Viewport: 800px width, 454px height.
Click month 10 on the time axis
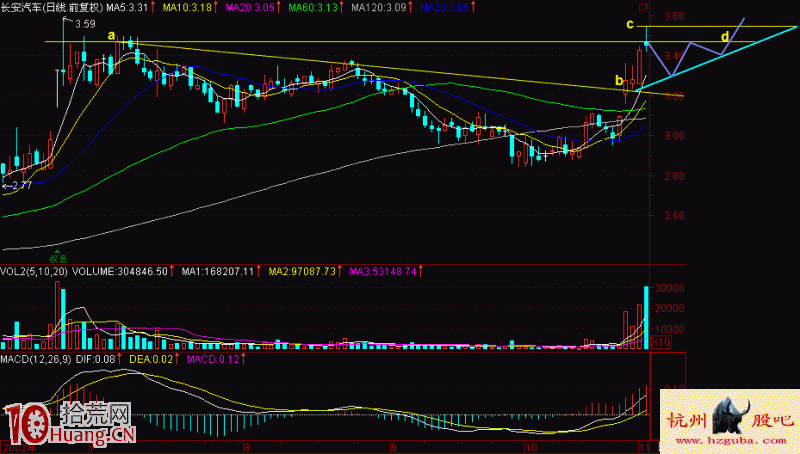click(531, 448)
